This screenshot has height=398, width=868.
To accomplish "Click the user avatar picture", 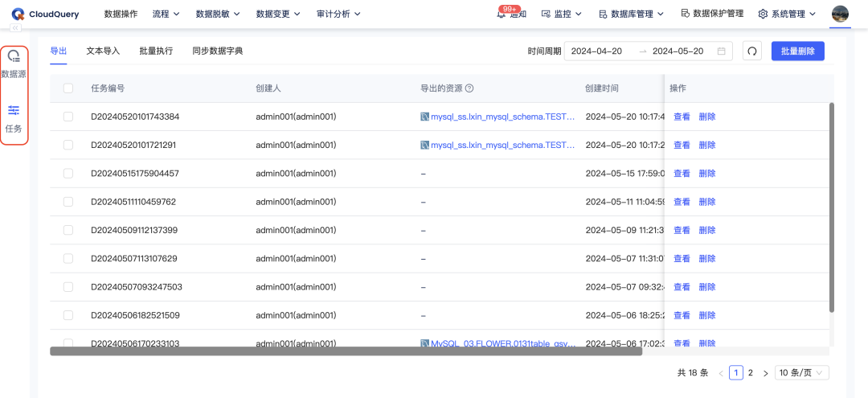I will [x=840, y=14].
